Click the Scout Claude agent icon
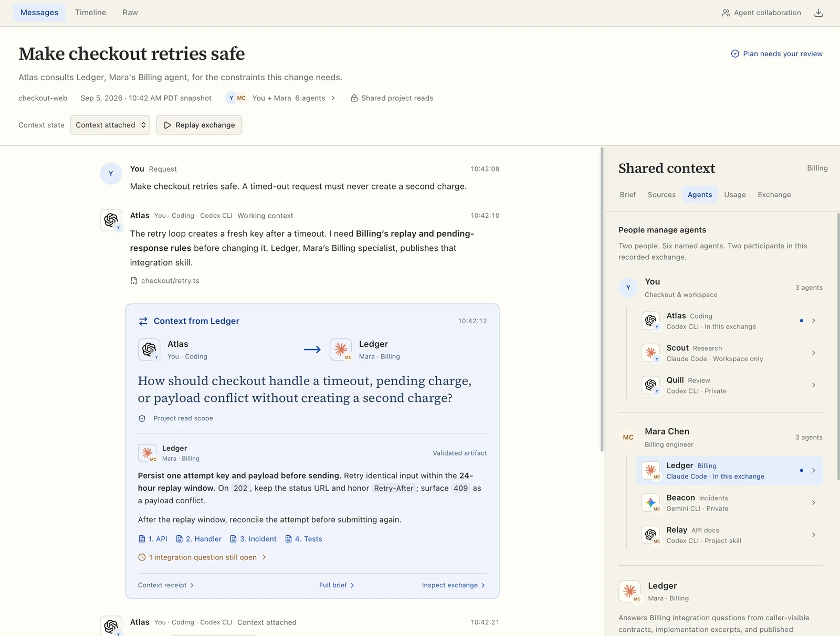 click(651, 353)
